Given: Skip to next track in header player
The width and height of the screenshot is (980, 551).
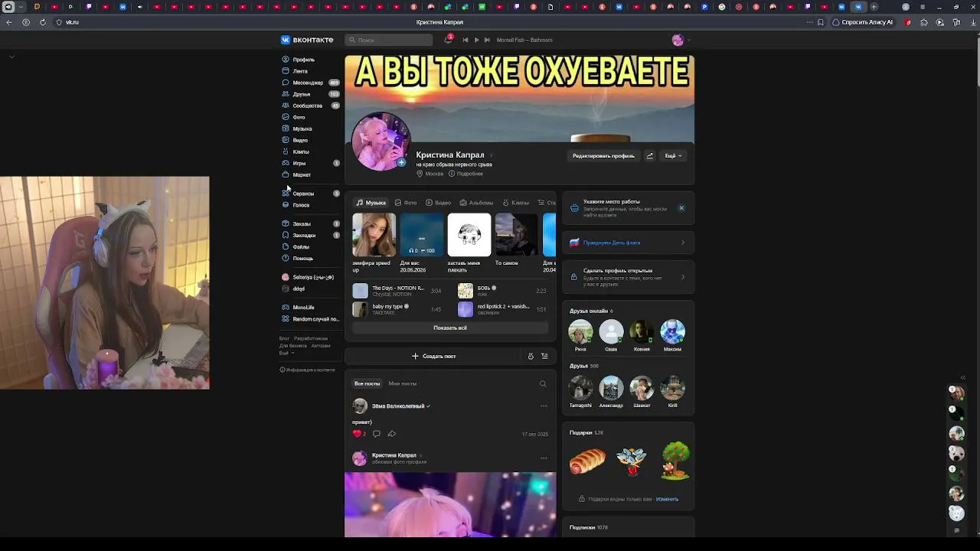Looking at the screenshot, I should coord(487,40).
